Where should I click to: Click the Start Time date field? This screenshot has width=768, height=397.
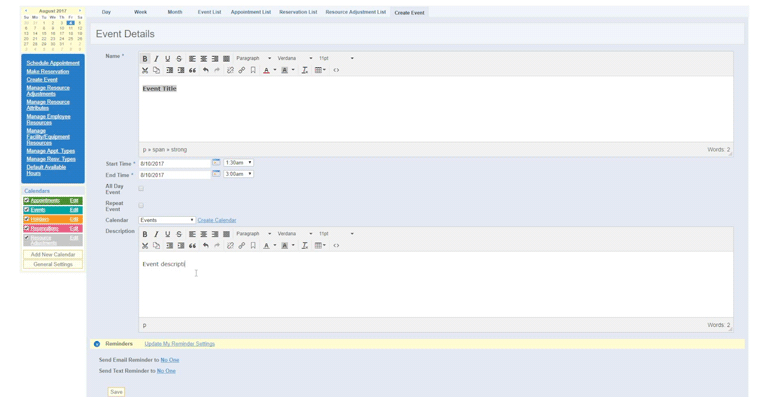(x=174, y=163)
